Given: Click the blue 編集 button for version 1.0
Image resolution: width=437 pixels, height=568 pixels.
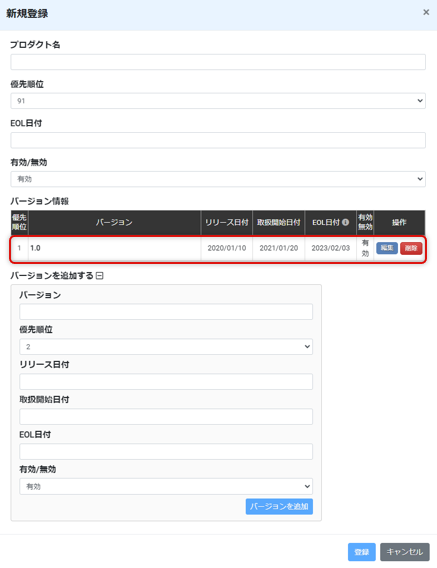Looking at the screenshot, I should coord(387,248).
